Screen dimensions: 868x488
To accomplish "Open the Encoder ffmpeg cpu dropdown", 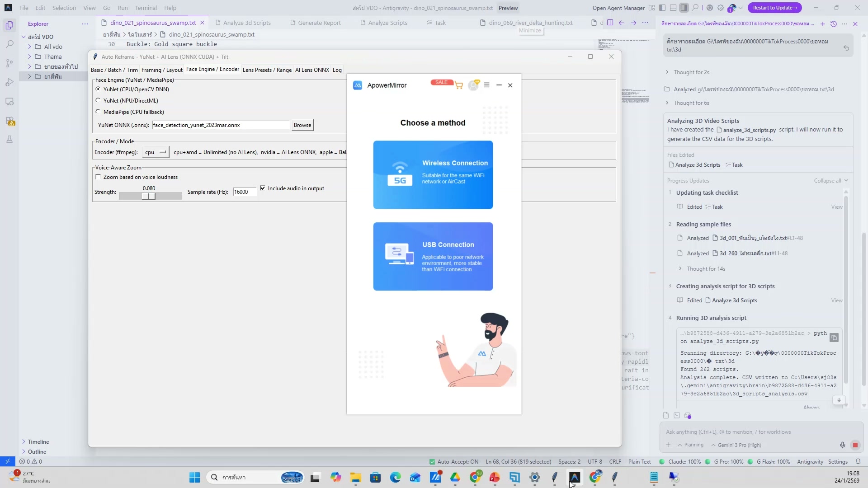I will click(x=155, y=152).
